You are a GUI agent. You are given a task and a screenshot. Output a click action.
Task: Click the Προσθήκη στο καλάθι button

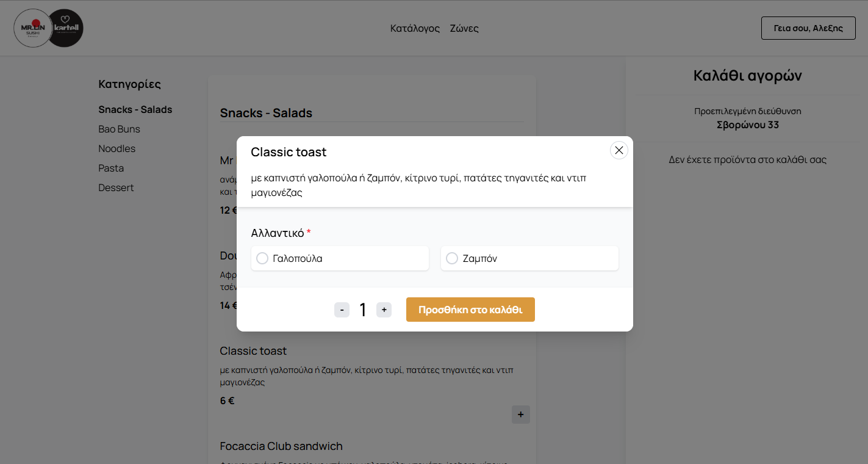(x=470, y=310)
